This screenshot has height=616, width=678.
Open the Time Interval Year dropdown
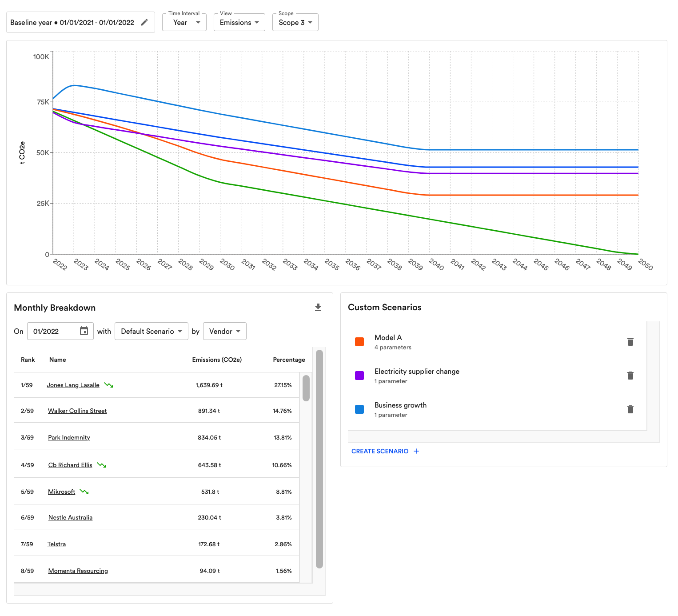click(184, 22)
